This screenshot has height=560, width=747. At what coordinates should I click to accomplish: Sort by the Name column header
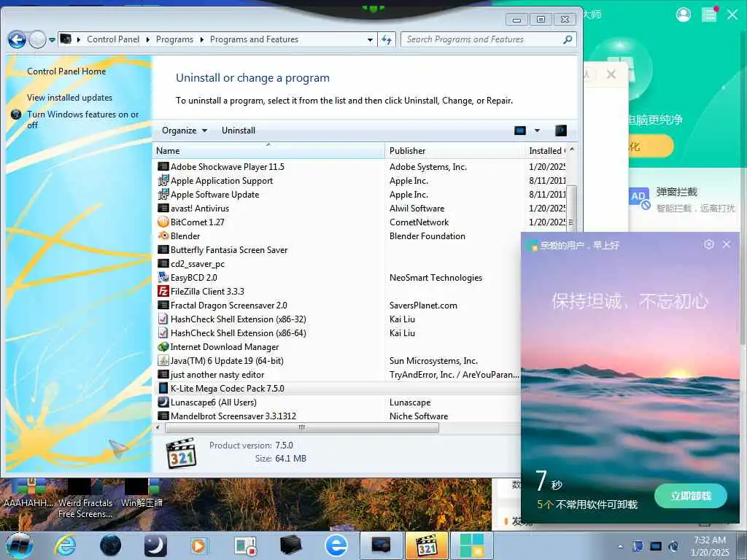[268, 150]
